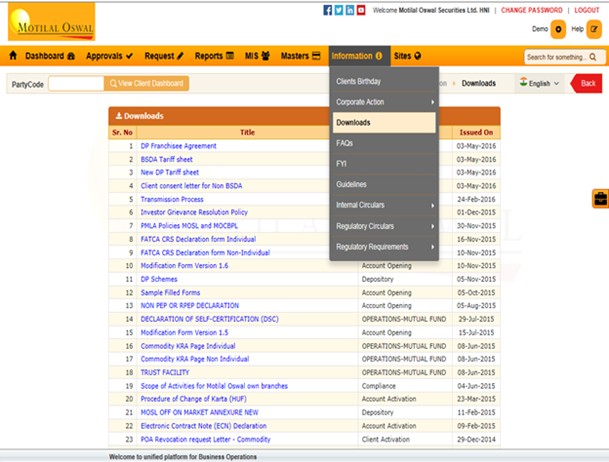Open the English language dropdown
The width and height of the screenshot is (609, 462).
click(x=539, y=83)
